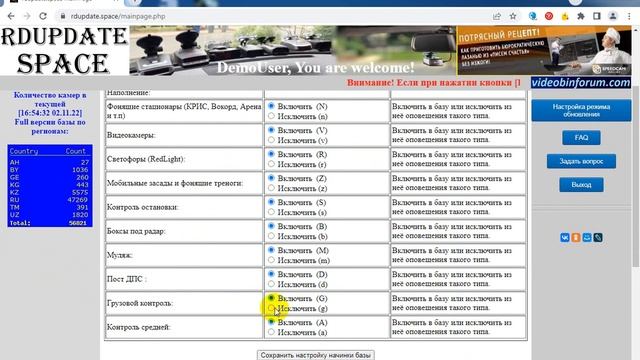
Task: Open the FAQ button
Action: pos(581,138)
